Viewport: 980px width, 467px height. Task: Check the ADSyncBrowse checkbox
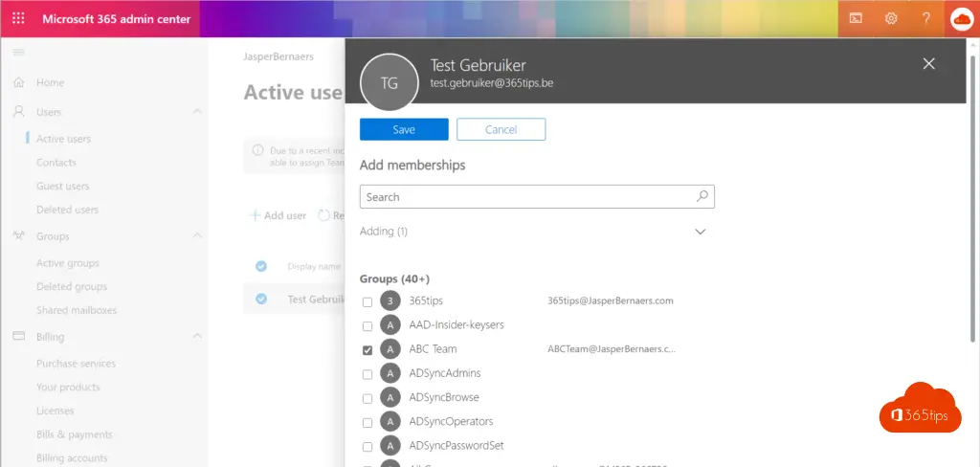pyautogui.click(x=367, y=398)
